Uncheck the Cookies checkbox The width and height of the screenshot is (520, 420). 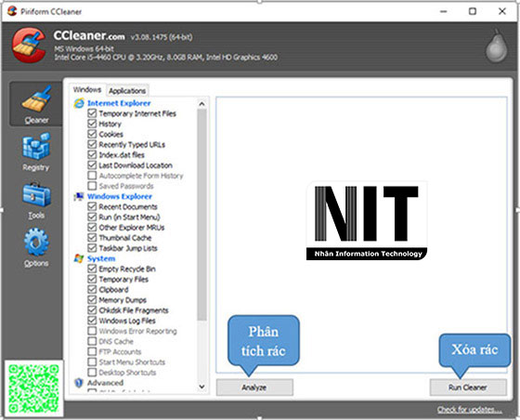92,134
